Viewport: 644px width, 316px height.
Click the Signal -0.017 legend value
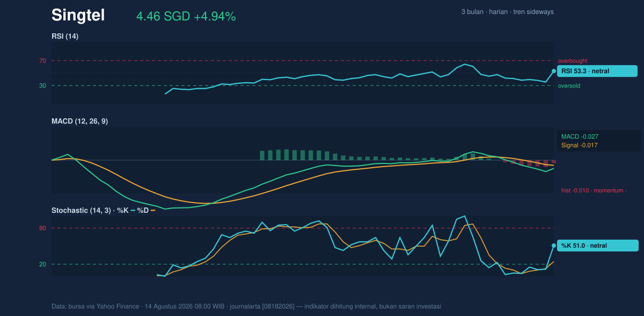pos(580,145)
